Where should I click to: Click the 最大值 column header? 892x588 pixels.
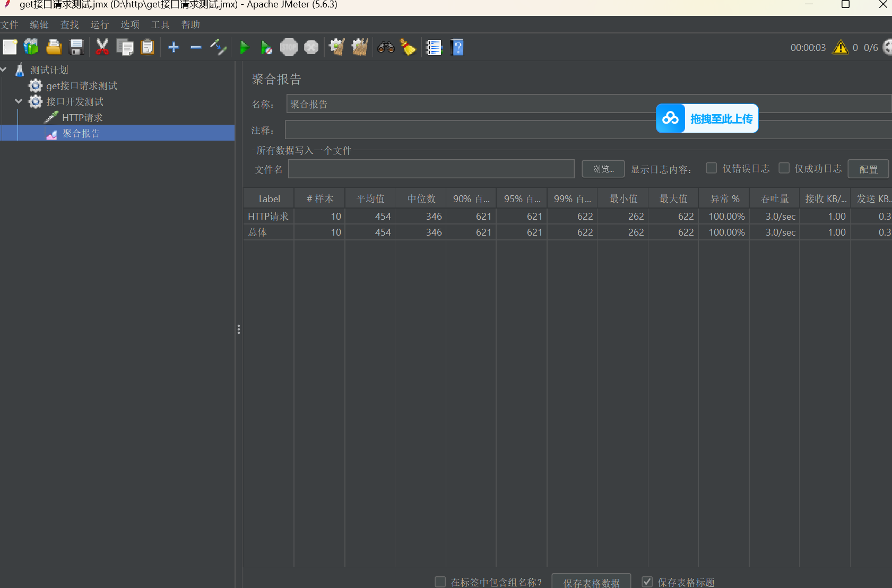(673, 198)
